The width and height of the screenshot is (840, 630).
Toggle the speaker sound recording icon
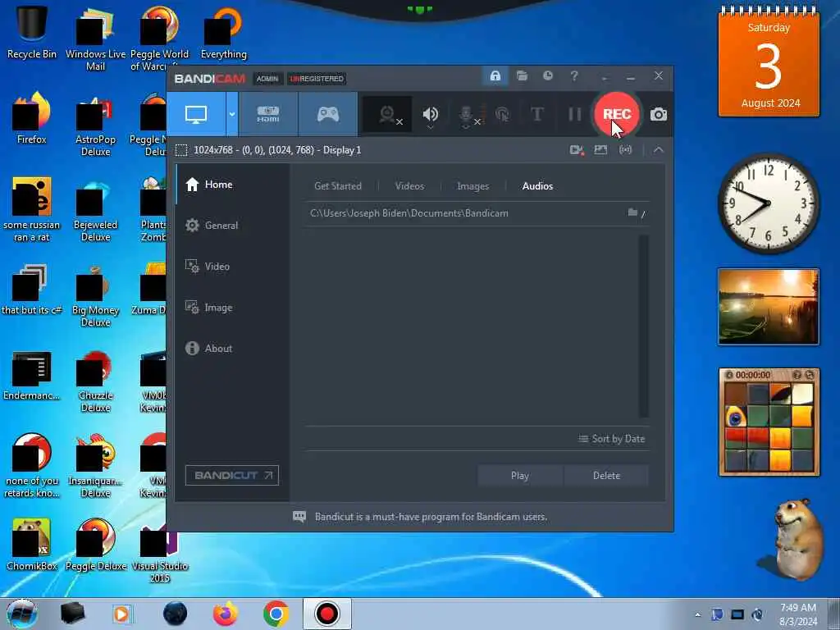tap(430, 115)
